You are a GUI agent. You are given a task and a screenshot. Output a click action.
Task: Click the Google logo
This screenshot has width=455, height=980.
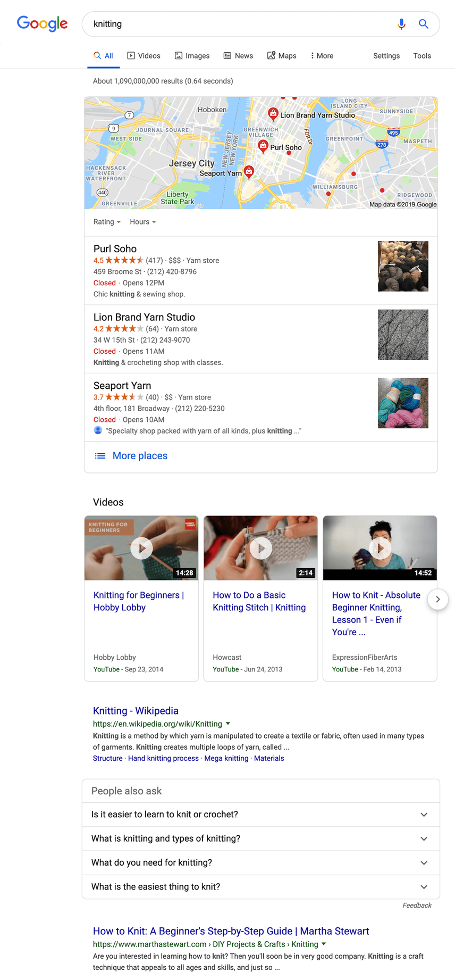[x=42, y=23]
